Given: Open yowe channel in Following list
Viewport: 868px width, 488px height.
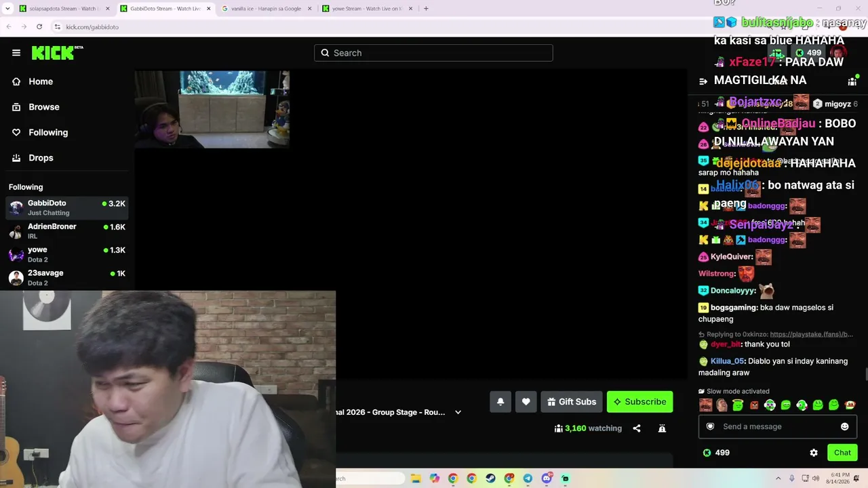Looking at the screenshot, I should coord(66,254).
